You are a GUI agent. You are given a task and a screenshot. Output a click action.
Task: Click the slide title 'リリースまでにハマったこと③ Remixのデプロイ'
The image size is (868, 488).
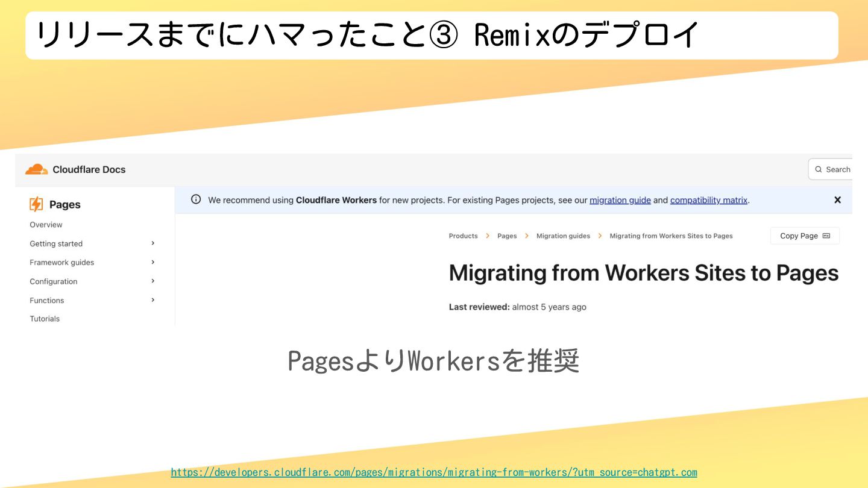(368, 35)
